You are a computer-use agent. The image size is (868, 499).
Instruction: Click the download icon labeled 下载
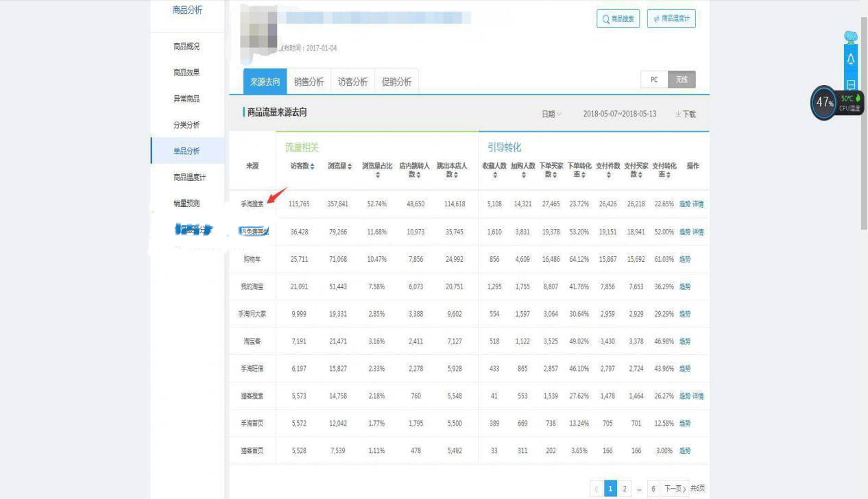click(x=685, y=114)
